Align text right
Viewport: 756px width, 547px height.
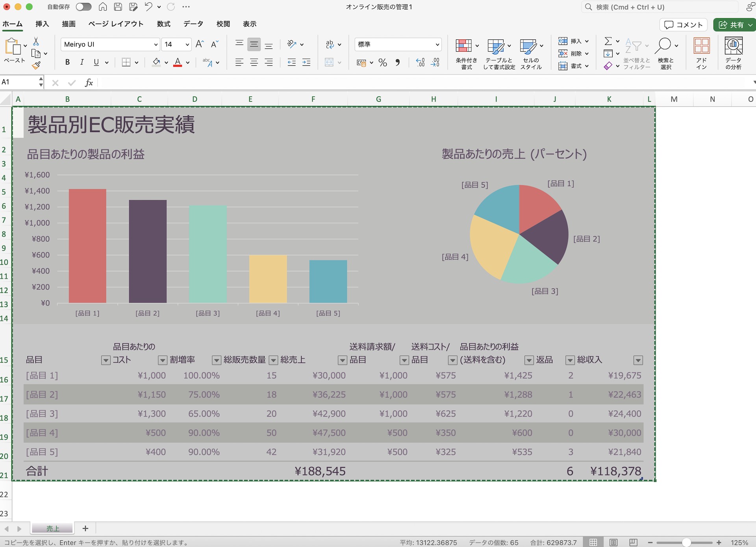point(269,62)
